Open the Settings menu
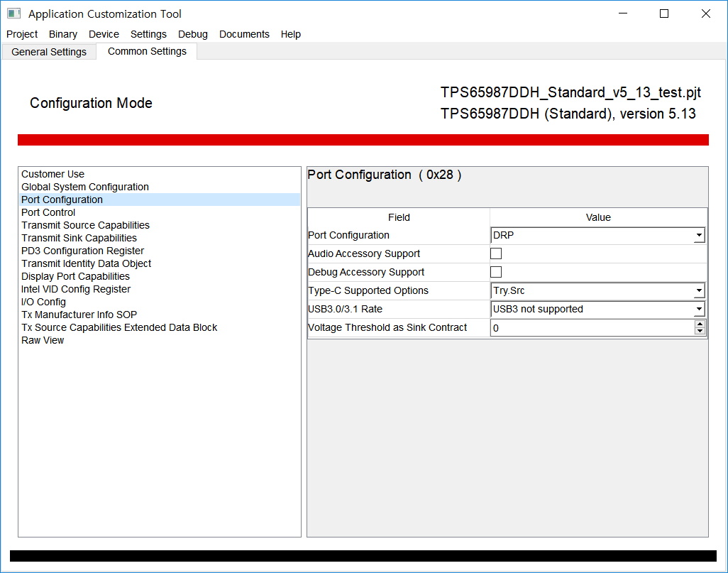This screenshot has height=573, width=728. click(148, 34)
